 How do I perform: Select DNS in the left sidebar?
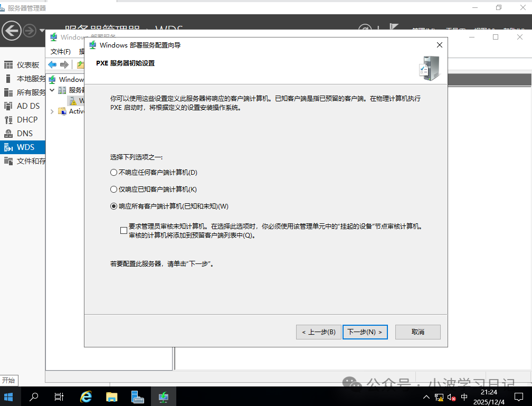point(20,133)
